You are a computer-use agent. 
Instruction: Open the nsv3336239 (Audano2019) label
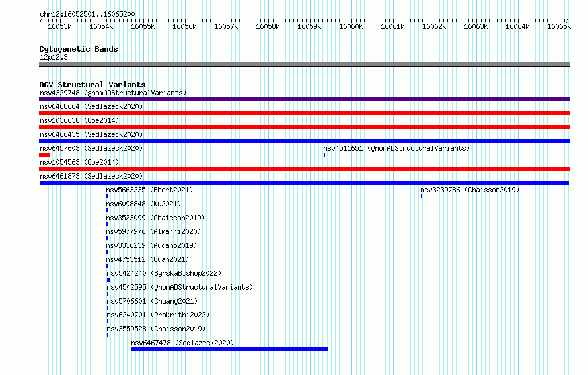pyautogui.click(x=151, y=245)
